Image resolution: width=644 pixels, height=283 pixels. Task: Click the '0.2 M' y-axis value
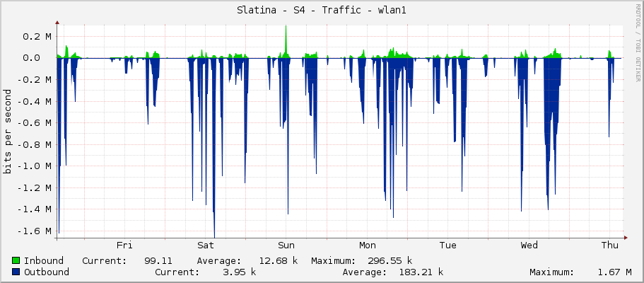[x=37, y=36]
